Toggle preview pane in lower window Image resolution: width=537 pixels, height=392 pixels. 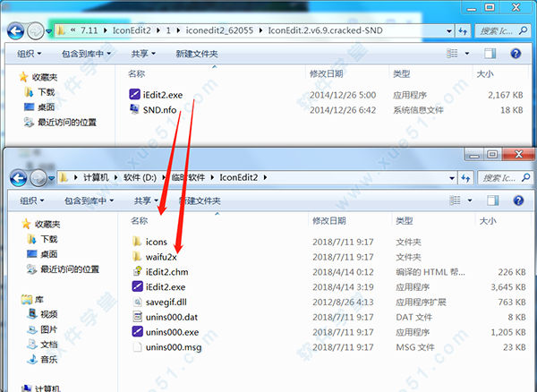tap(493, 200)
